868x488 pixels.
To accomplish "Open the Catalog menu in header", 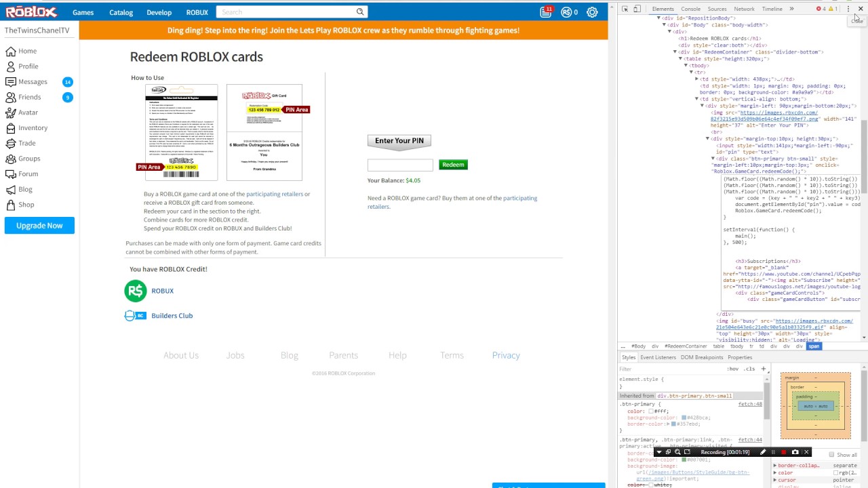I will [x=121, y=12].
